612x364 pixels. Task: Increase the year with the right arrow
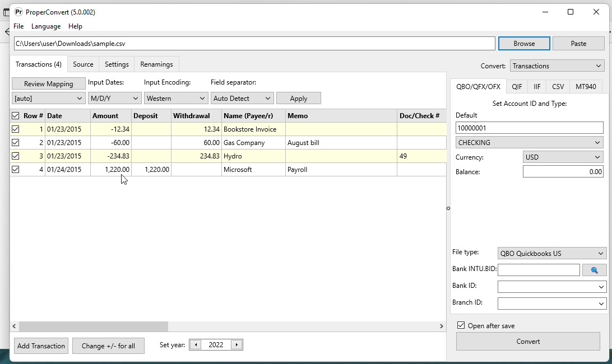pos(237,345)
